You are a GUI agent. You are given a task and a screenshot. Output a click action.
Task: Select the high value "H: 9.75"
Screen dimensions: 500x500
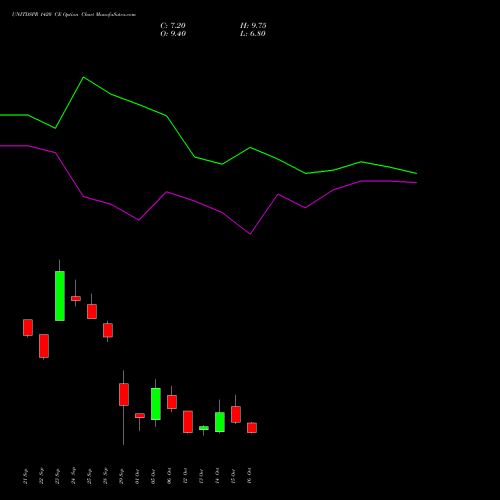253,26
